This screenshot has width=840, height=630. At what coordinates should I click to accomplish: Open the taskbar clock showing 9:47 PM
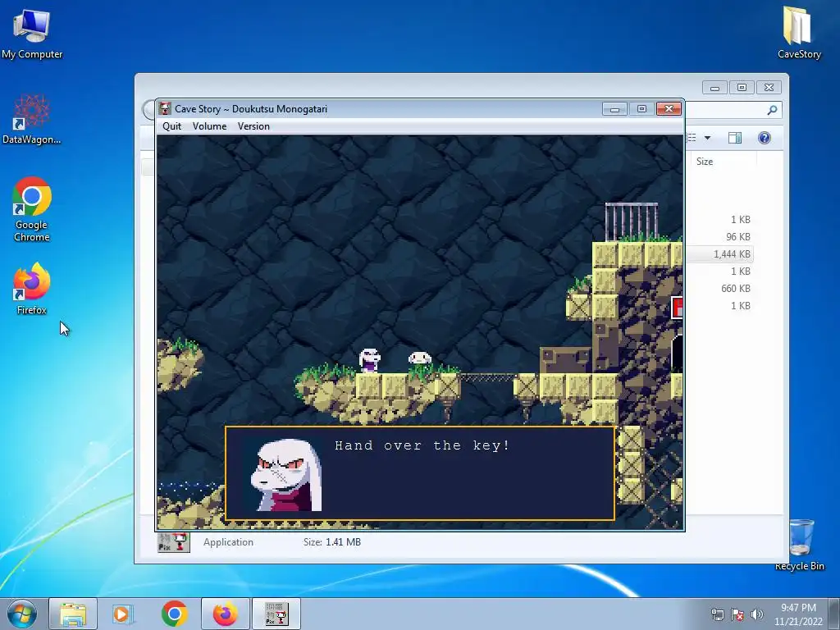click(x=798, y=614)
